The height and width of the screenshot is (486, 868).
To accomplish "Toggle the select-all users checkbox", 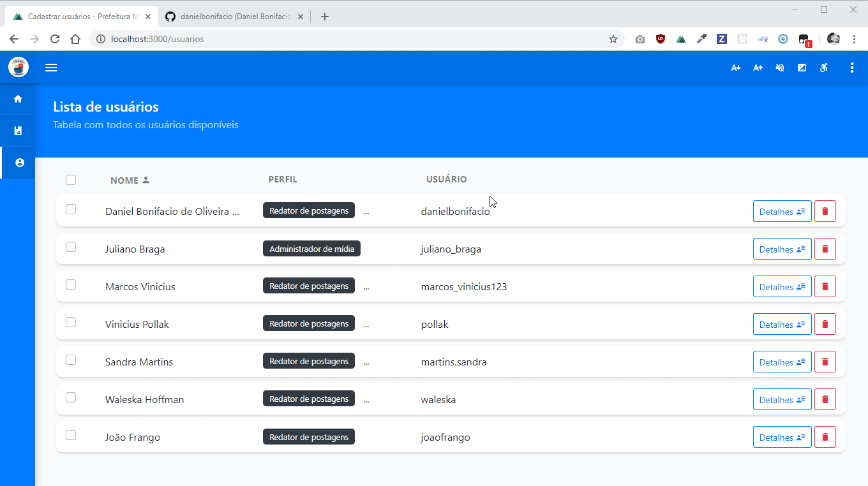I will (x=71, y=180).
